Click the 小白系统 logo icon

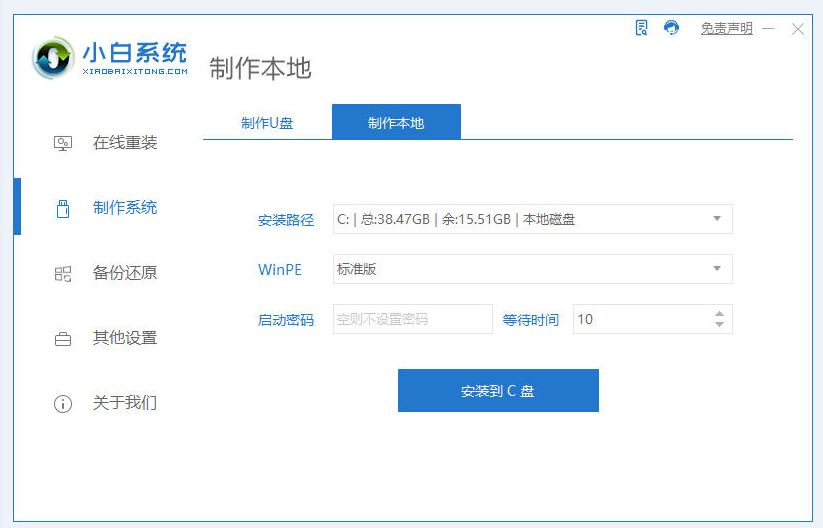(x=53, y=59)
